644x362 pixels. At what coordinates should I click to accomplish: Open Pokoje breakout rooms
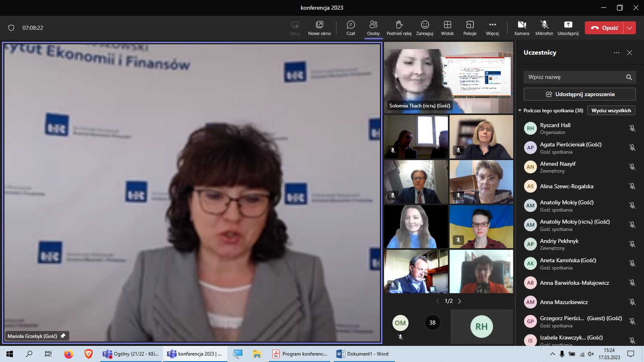pos(470,27)
